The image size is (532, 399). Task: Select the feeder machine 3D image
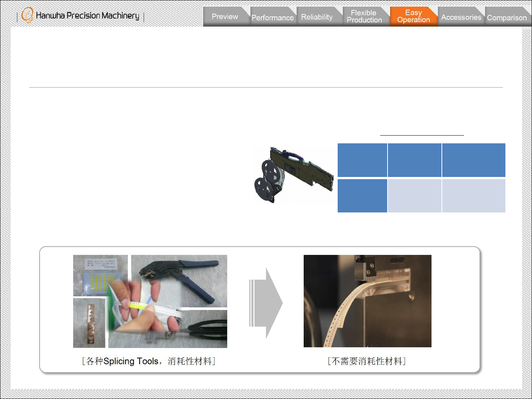click(x=294, y=175)
